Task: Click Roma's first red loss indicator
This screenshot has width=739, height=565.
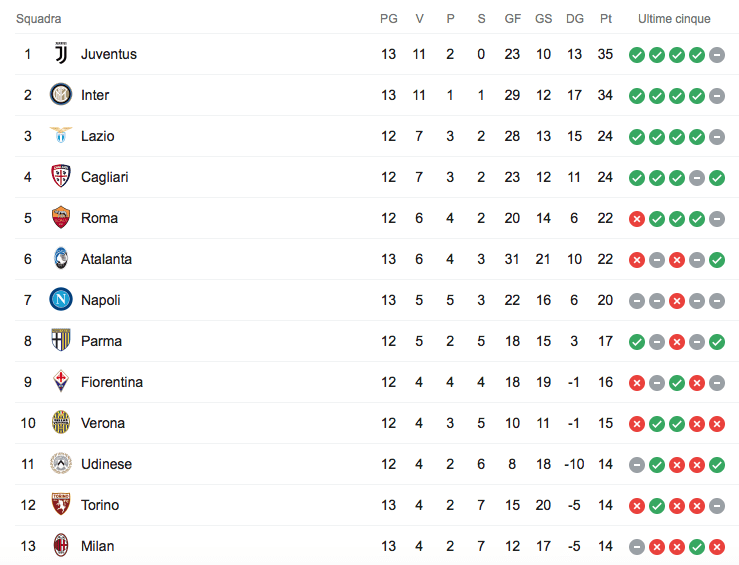Action: (637, 219)
